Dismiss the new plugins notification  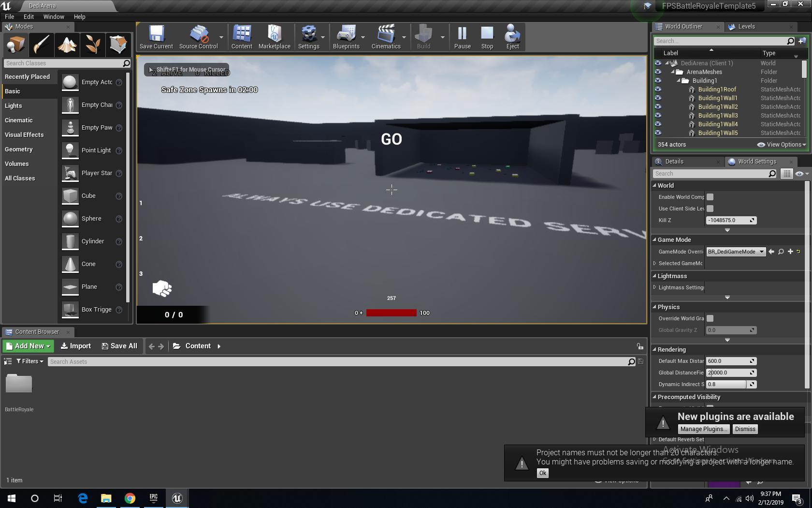pos(745,429)
